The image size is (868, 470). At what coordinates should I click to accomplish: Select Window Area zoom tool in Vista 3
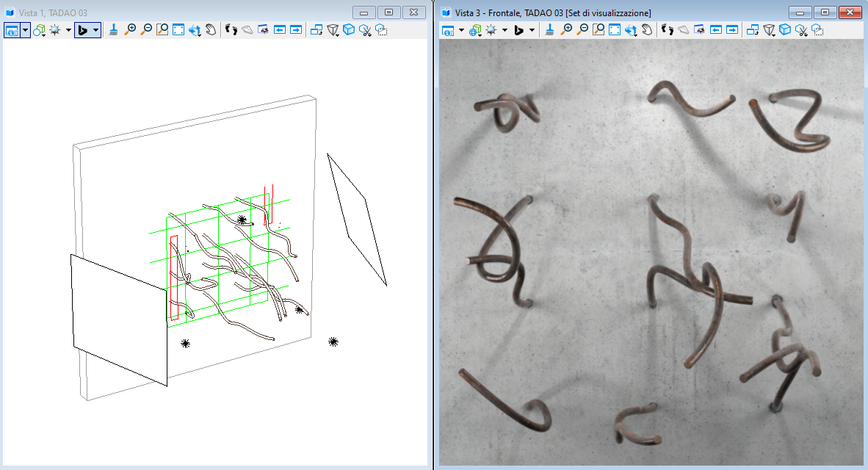click(x=598, y=30)
